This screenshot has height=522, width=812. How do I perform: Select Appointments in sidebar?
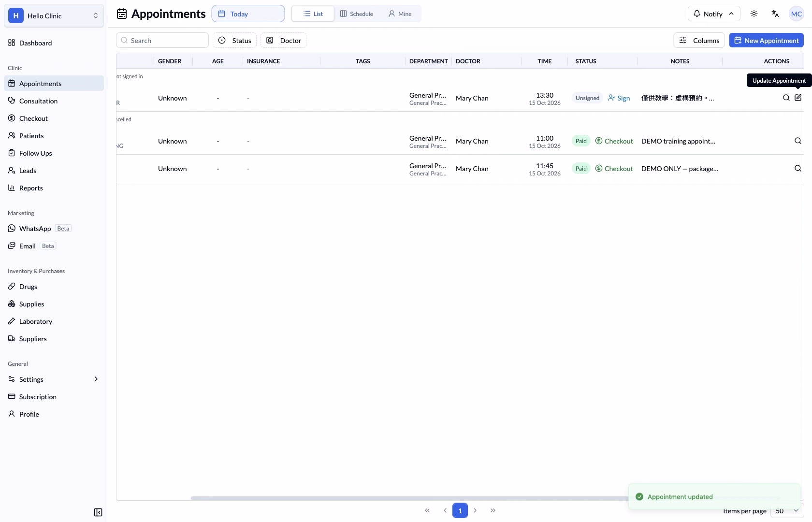tap(54, 84)
